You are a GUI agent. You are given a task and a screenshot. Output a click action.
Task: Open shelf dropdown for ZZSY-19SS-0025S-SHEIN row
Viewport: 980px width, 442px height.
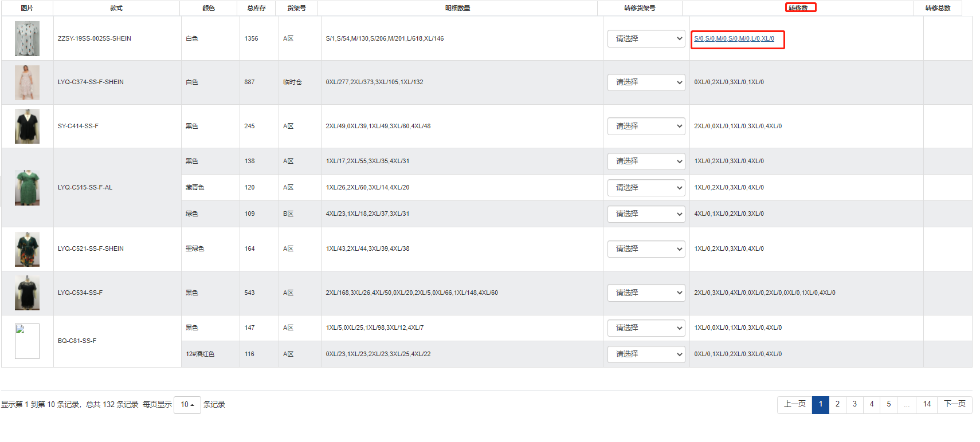point(646,39)
